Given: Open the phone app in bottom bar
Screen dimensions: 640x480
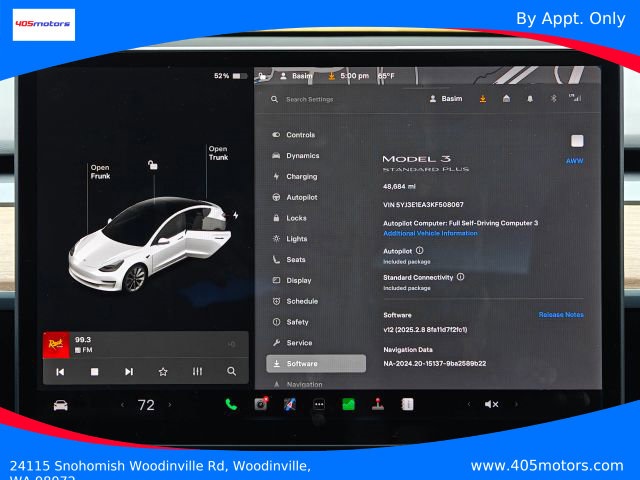Looking at the screenshot, I should click(231, 404).
